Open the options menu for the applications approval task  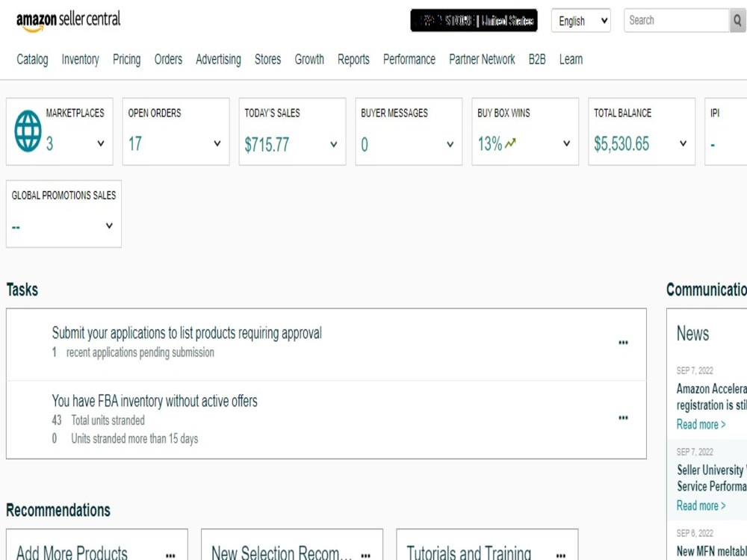pyautogui.click(x=623, y=343)
